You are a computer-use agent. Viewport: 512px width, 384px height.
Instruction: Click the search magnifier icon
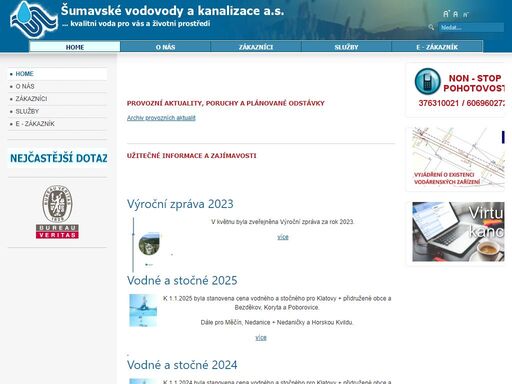431,27
